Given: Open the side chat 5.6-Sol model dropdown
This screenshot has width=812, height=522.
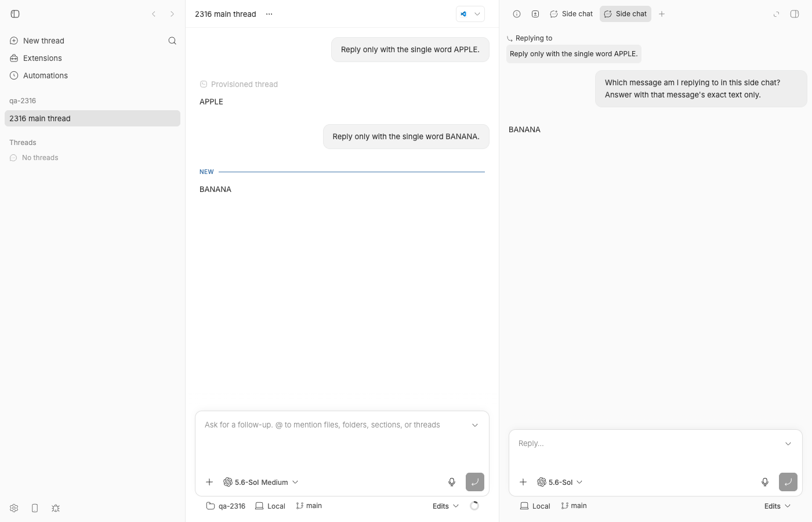Looking at the screenshot, I should [x=560, y=482].
